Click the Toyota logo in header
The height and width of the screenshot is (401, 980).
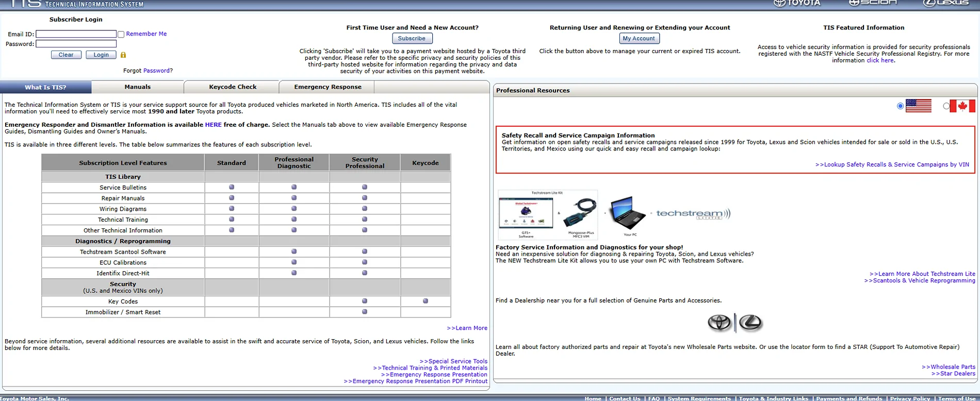coord(796,3)
